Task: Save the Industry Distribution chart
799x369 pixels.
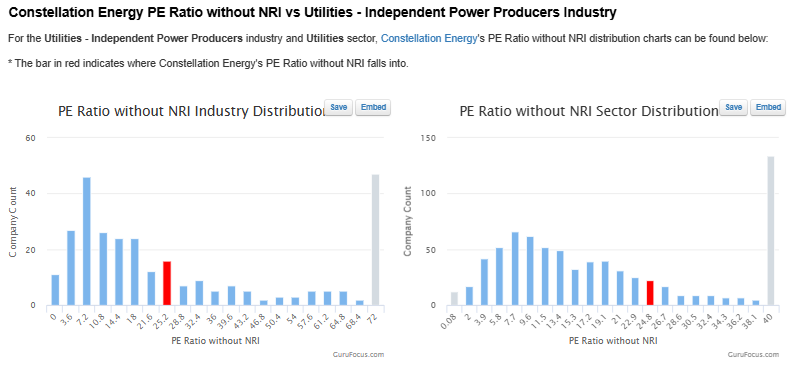Action: [338, 108]
